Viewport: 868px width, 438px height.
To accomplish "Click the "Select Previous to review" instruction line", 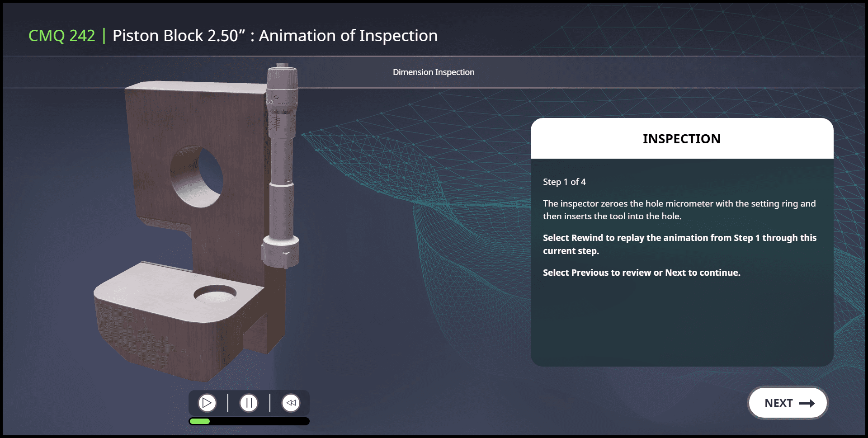I will [642, 273].
